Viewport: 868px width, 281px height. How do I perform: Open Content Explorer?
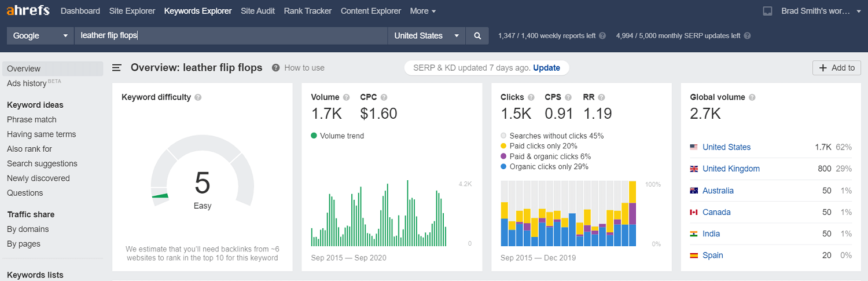click(x=371, y=11)
